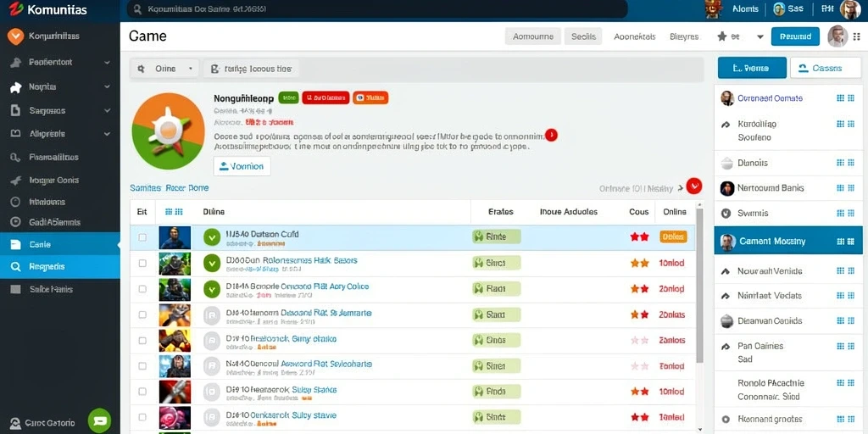The height and width of the screenshot is (434, 868).
Task: Tick the checkbox of the first table row
Action: click(142, 237)
